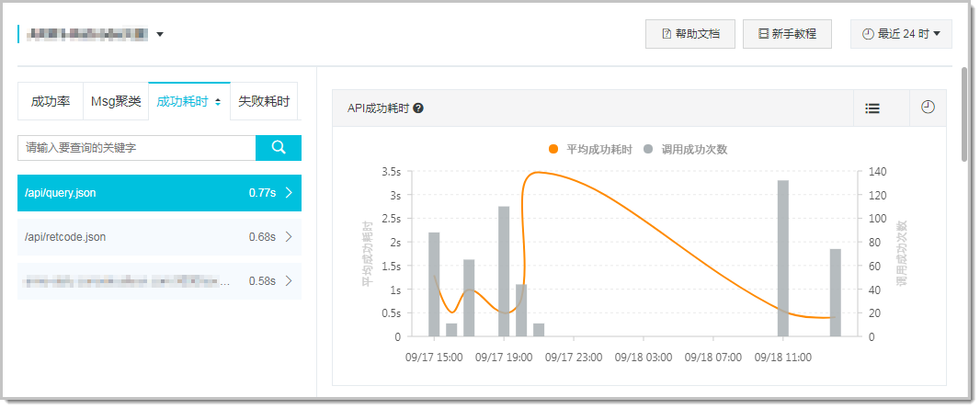This screenshot has width=980, height=409.
Task: Select the blurred API row with 0.58s
Action: tap(159, 281)
